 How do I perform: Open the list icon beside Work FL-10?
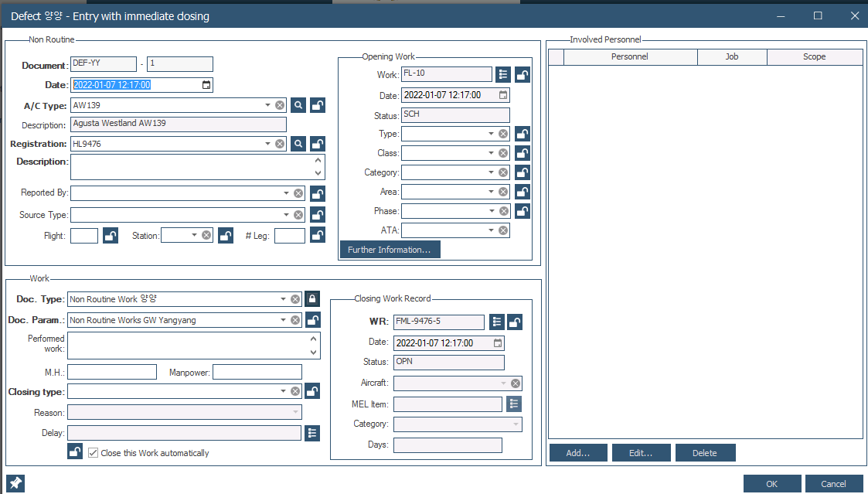(x=503, y=75)
